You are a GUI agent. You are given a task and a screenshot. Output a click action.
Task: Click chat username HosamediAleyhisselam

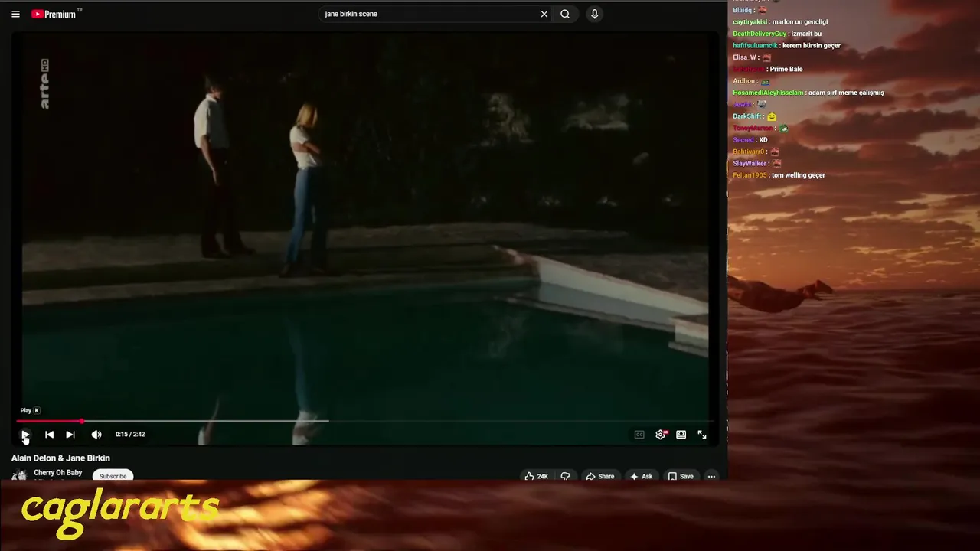tap(768, 93)
